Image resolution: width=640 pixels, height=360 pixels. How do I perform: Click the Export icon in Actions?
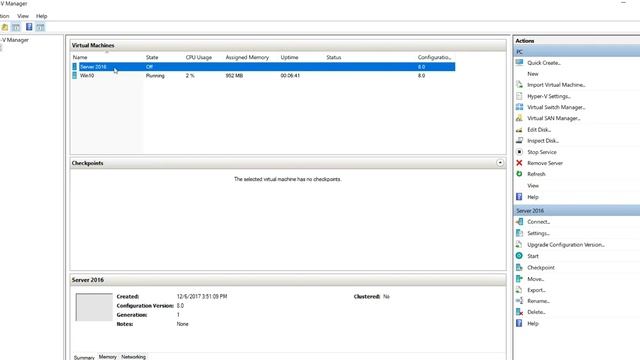click(519, 290)
